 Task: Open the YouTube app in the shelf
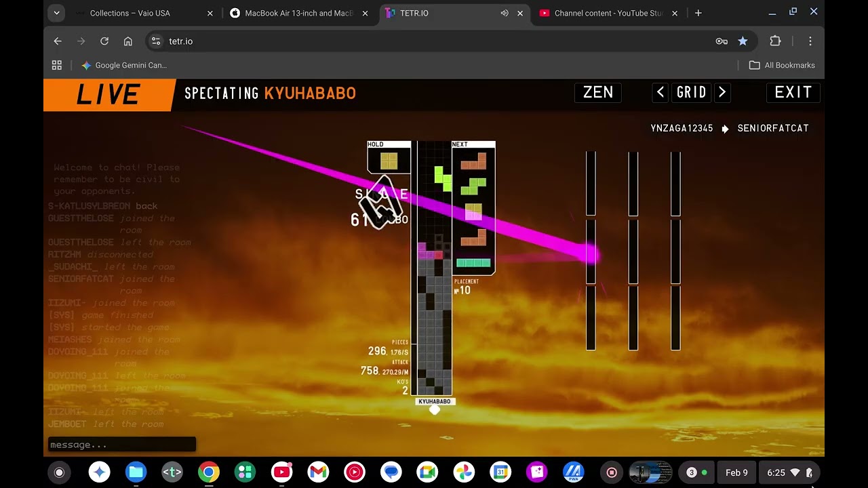281,472
